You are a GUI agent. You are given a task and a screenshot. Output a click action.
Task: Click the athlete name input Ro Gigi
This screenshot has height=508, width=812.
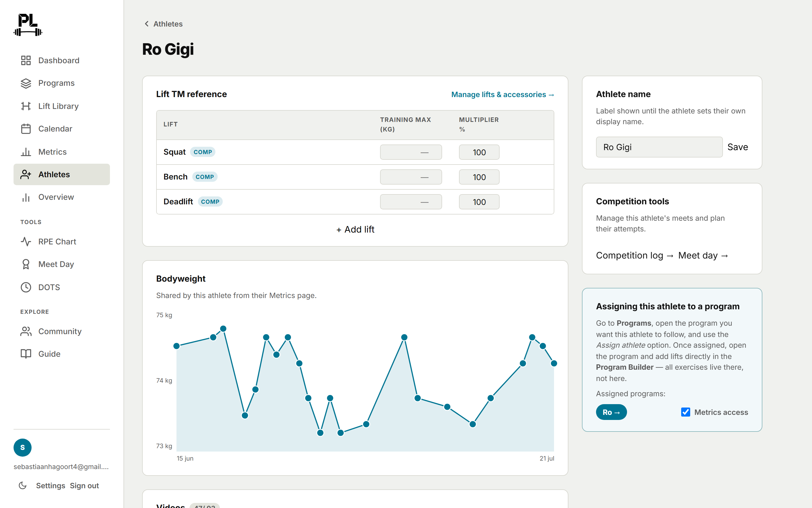click(x=659, y=147)
